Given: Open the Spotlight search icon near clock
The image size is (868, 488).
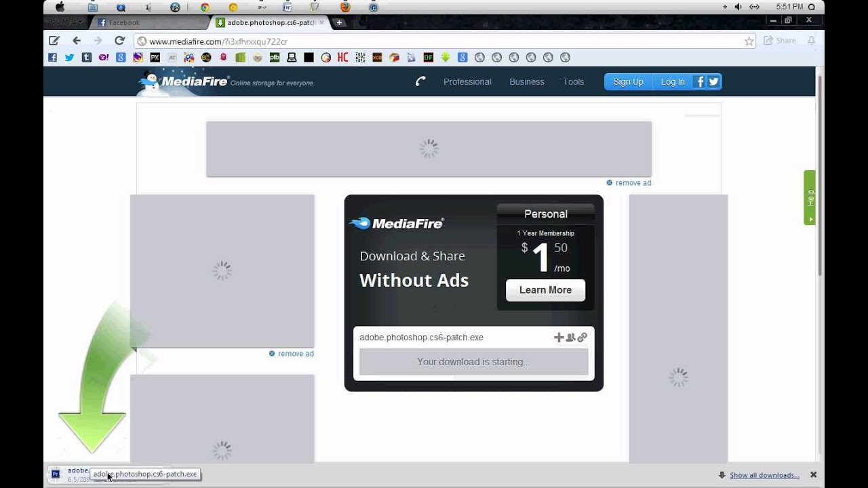Looking at the screenshot, I should (812, 7).
